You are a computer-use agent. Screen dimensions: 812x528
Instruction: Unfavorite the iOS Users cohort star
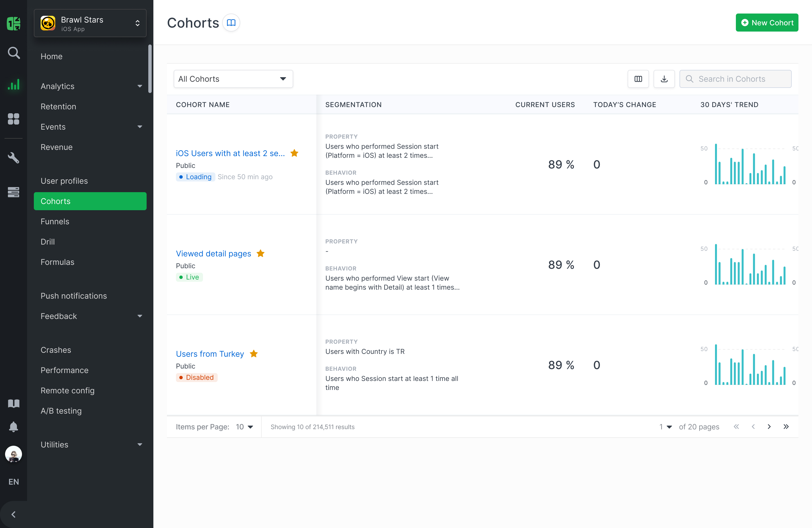coord(294,153)
